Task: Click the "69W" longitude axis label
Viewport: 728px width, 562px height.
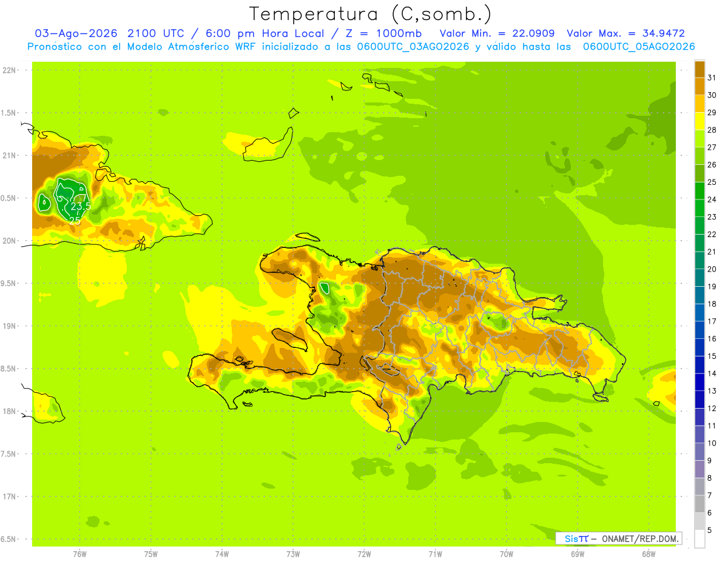Action: (578, 554)
